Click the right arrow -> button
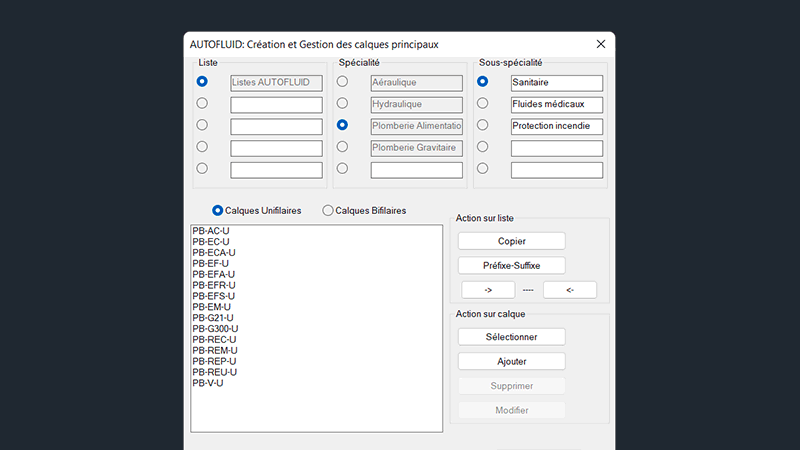 click(x=488, y=290)
